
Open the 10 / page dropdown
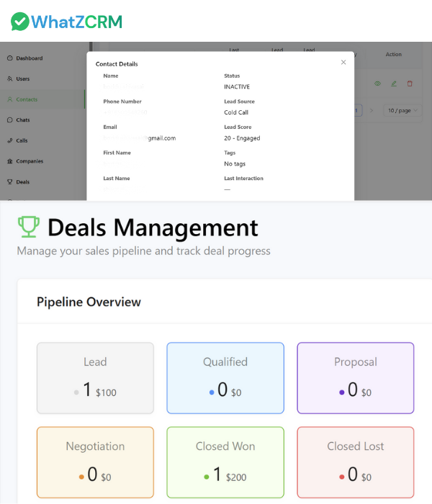point(402,110)
